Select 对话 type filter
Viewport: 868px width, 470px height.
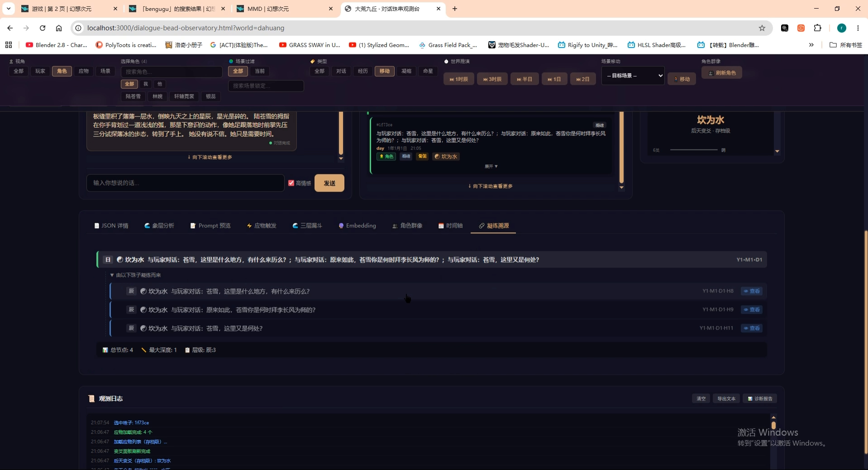341,71
